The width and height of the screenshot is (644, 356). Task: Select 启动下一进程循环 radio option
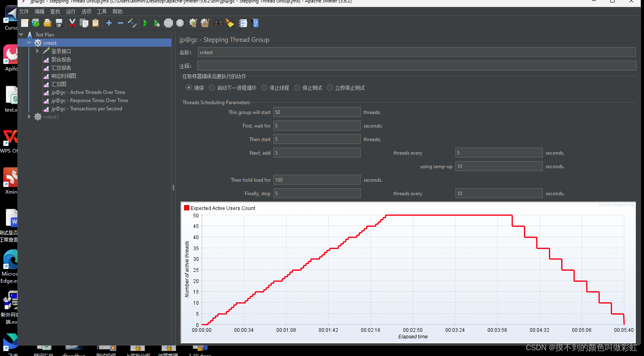click(x=212, y=88)
